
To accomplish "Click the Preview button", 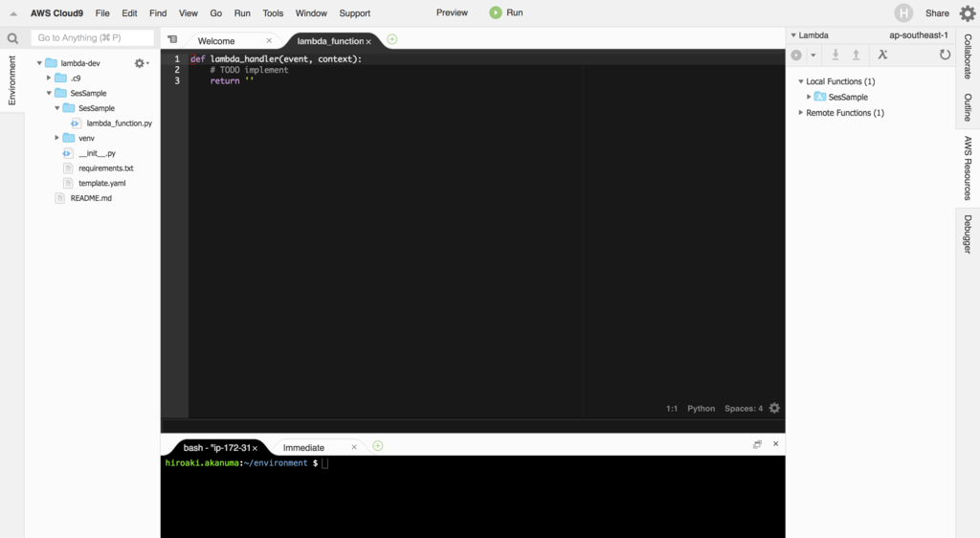I will (452, 12).
